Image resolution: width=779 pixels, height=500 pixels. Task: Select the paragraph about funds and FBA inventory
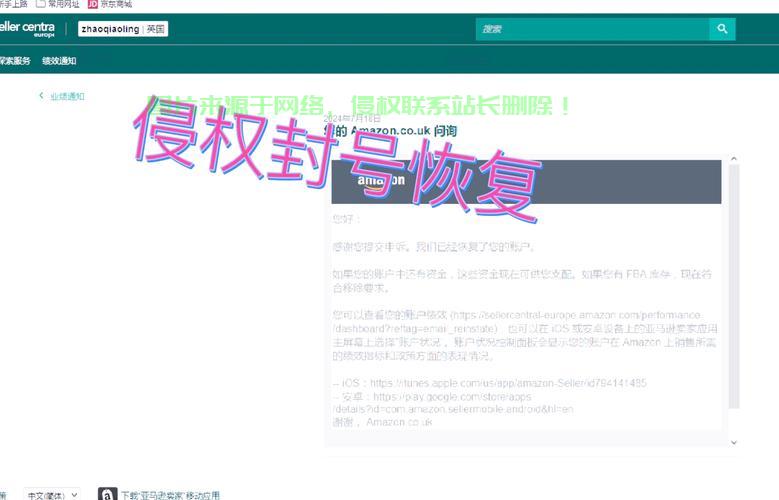point(522,281)
